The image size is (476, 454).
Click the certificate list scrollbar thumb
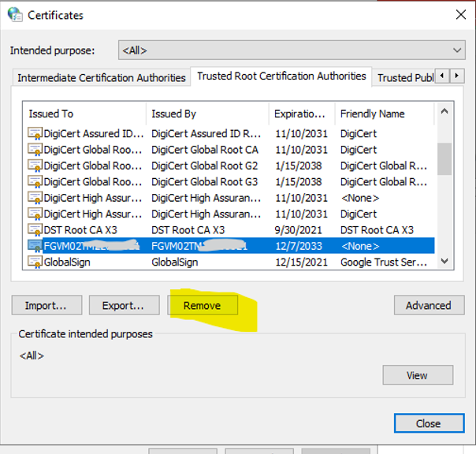(x=444, y=158)
